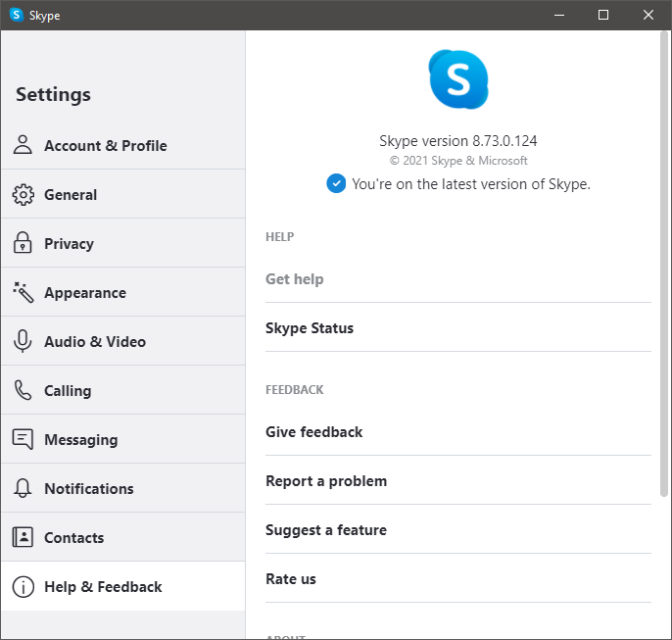
Task: Click the Help & Feedback info icon
Action: (23, 586)
